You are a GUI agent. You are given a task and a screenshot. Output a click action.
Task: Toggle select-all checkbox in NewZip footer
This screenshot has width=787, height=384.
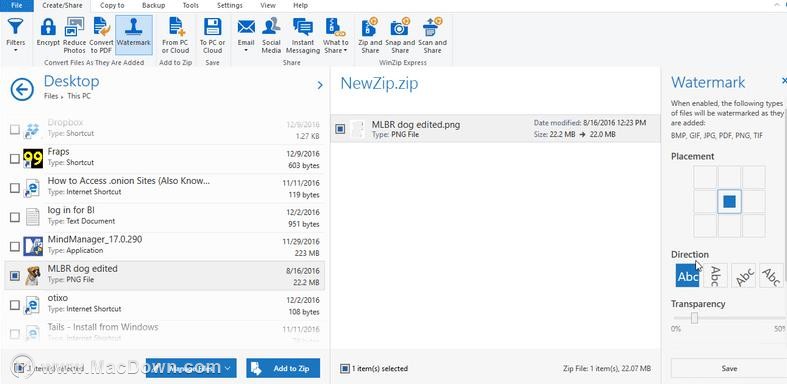tap(345, 368)
